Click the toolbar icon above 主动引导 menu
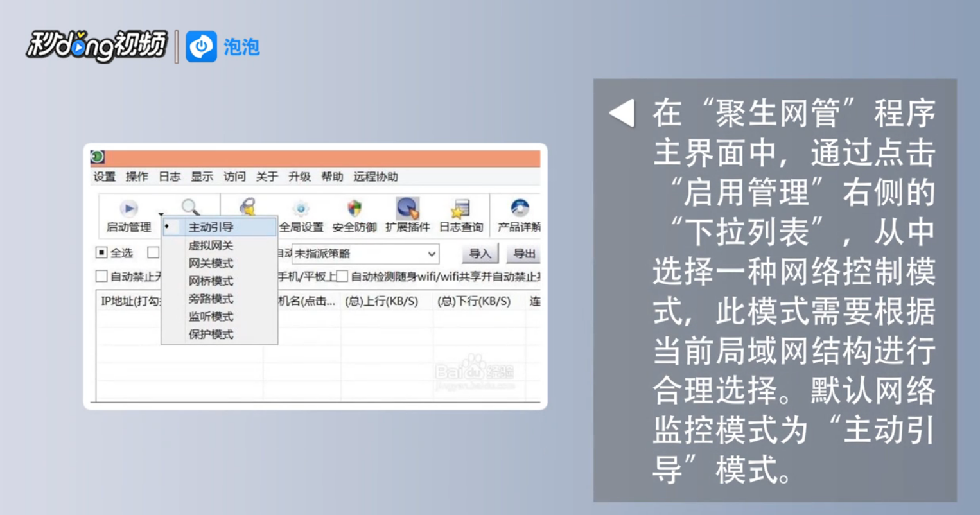This screenshot has width=980, height=515. pos(248,207)
